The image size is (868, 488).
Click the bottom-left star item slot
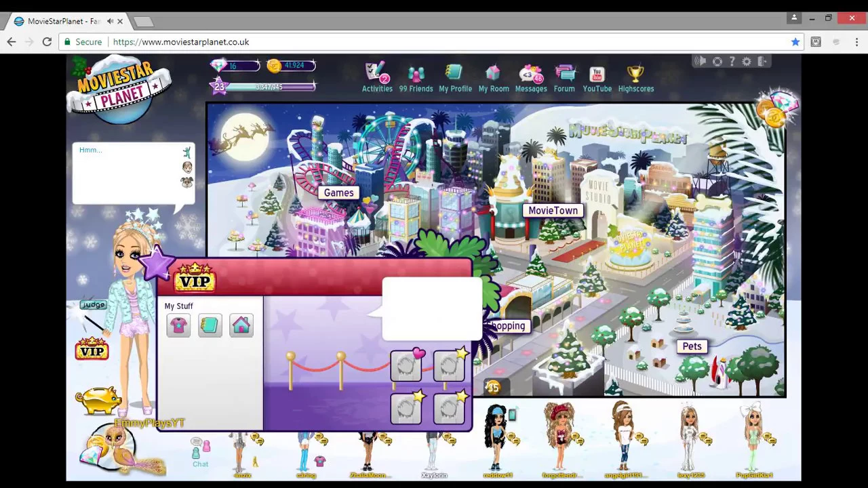(x=406, y=408)
